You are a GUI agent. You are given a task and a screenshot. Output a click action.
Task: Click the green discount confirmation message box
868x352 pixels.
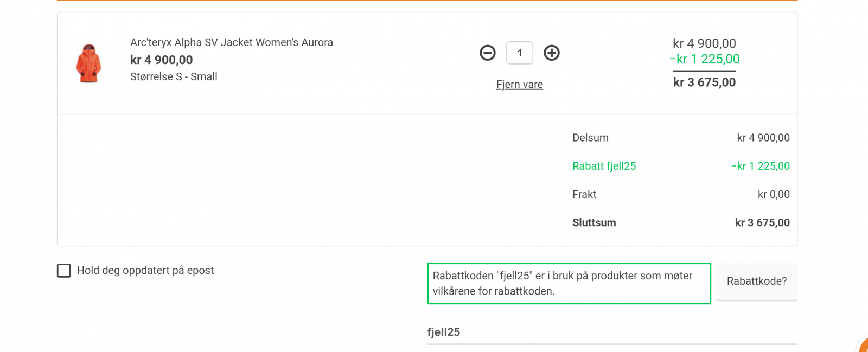(x=569, y=284)
